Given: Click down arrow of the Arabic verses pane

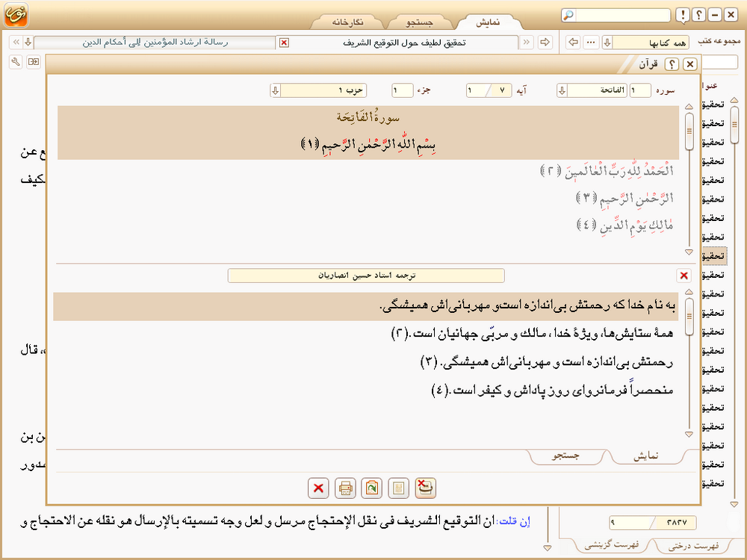Looking at the screenshot, I should [689, 252].
